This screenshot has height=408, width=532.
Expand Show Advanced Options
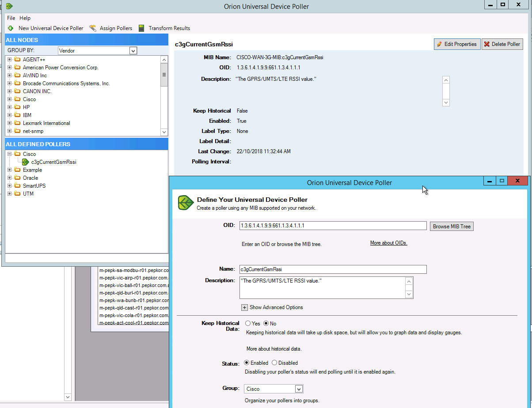click(x=244, y=307)
